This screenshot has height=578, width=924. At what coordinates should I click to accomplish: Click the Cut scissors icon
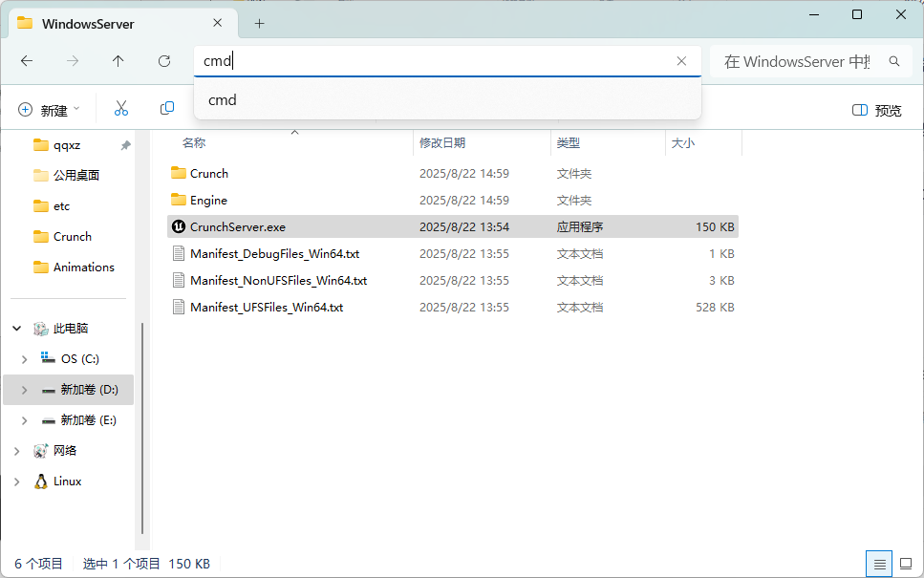click(x=121, y=110)
